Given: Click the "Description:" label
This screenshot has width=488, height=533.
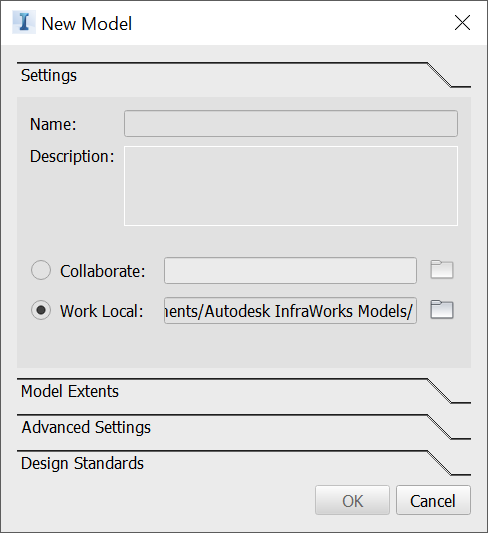Looking at the screenshot, I should 72,156.
